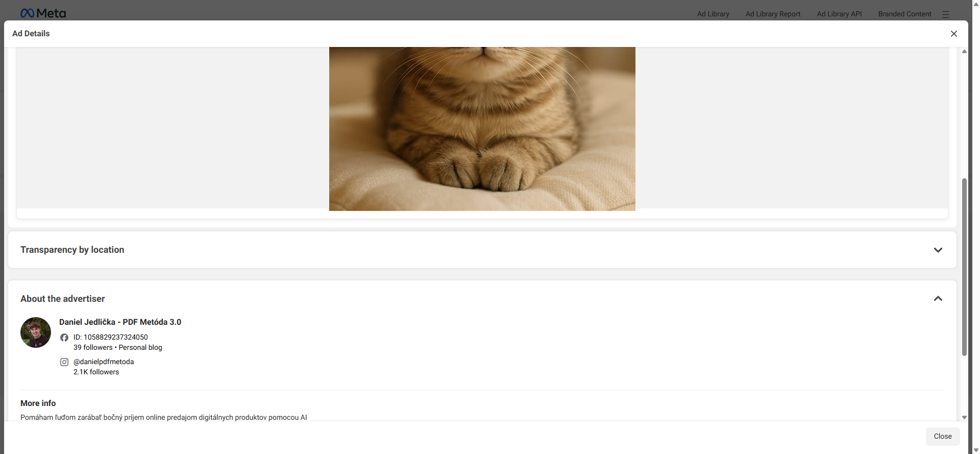Open the hamburger menu icon in the header
Viewport: 980px width, 454px height.
pos(946,14)
